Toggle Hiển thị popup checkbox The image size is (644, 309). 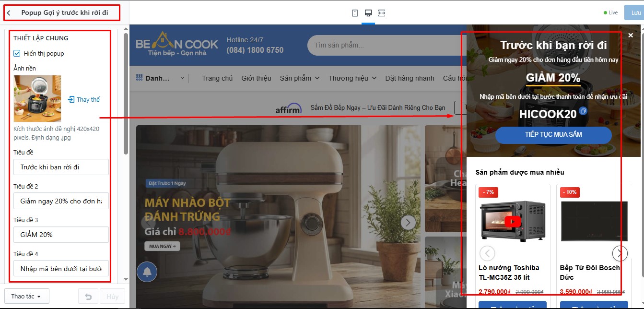coord(17,53)
